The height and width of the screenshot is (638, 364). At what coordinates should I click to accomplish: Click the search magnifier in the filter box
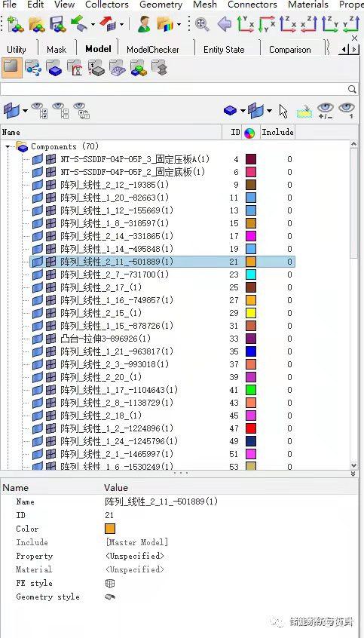(x=352, y=89)
